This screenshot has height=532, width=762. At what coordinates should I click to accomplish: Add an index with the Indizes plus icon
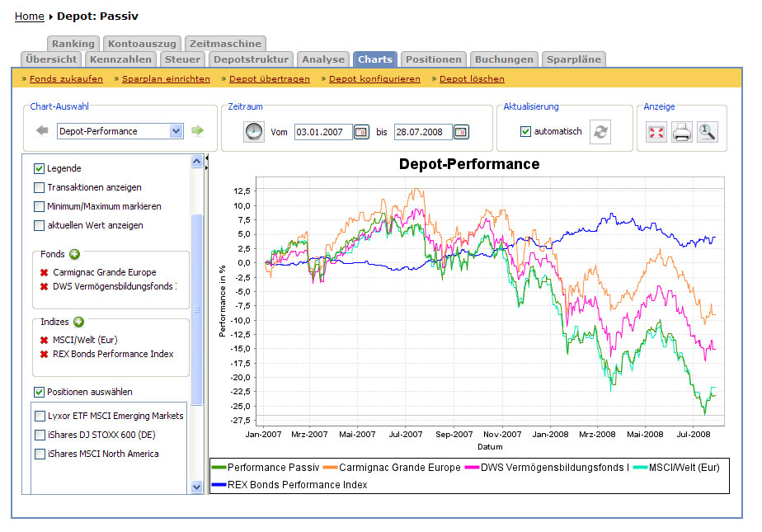coord(78,322)
